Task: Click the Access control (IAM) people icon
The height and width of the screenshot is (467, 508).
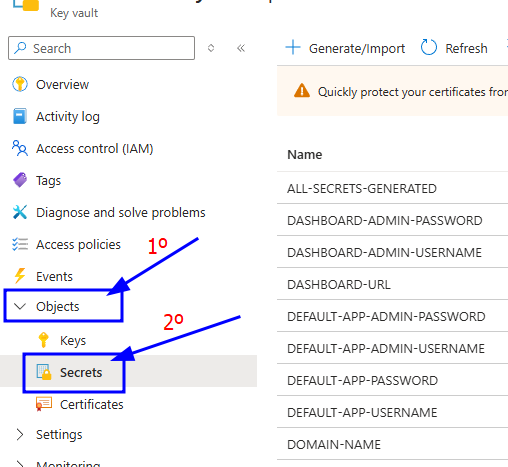Action: coord(20,148)
